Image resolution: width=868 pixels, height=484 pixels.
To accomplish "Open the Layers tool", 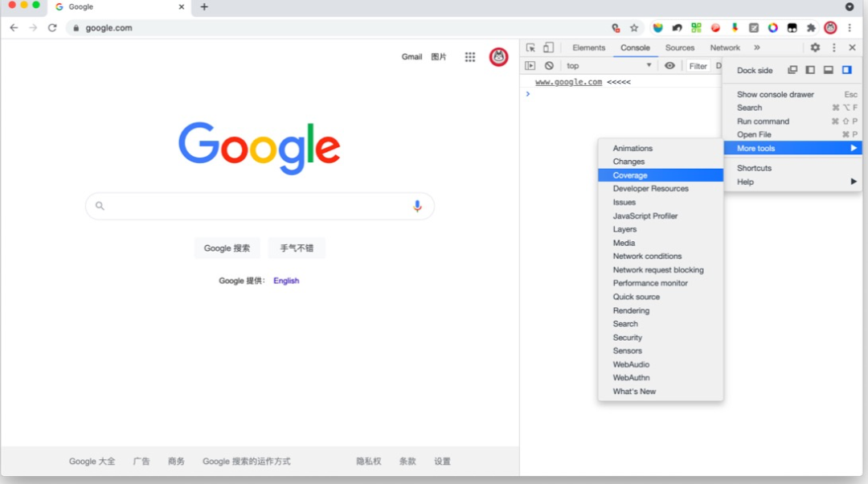I will 661,229.
